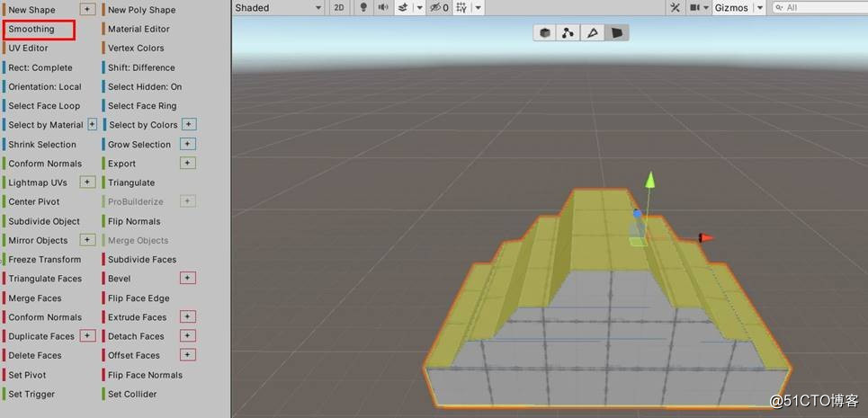The width and height of the screenshot is (868, 418).
Task: Open options for ProBuilderize
Action: tap(188, 201)
